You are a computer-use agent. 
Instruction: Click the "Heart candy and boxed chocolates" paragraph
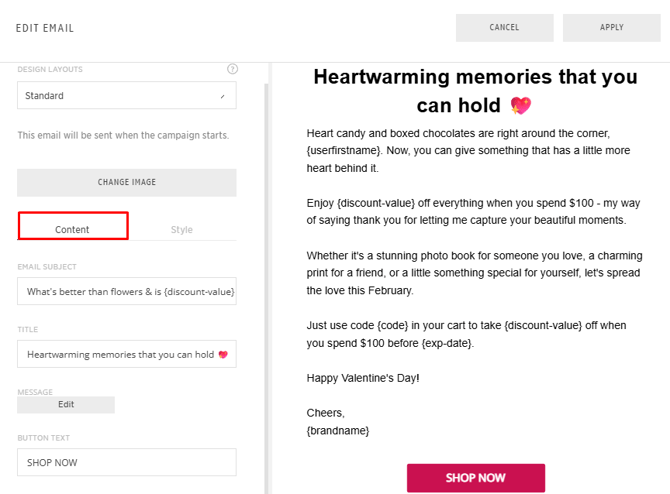coord(469,150)
